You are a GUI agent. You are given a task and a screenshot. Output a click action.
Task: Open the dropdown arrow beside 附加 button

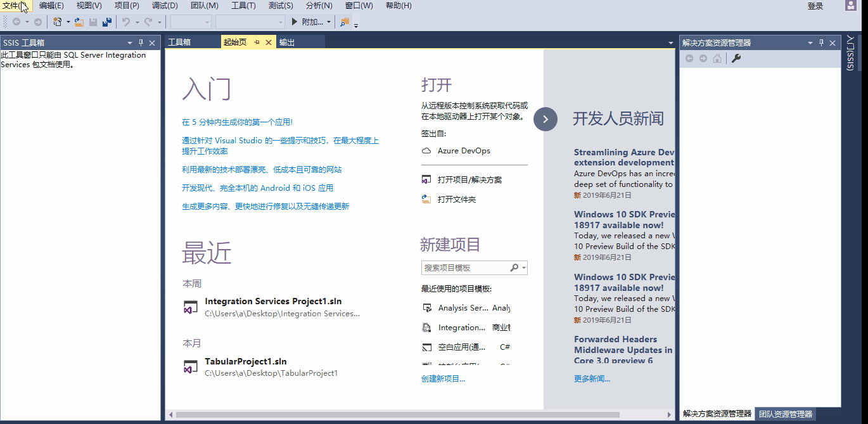329,22
